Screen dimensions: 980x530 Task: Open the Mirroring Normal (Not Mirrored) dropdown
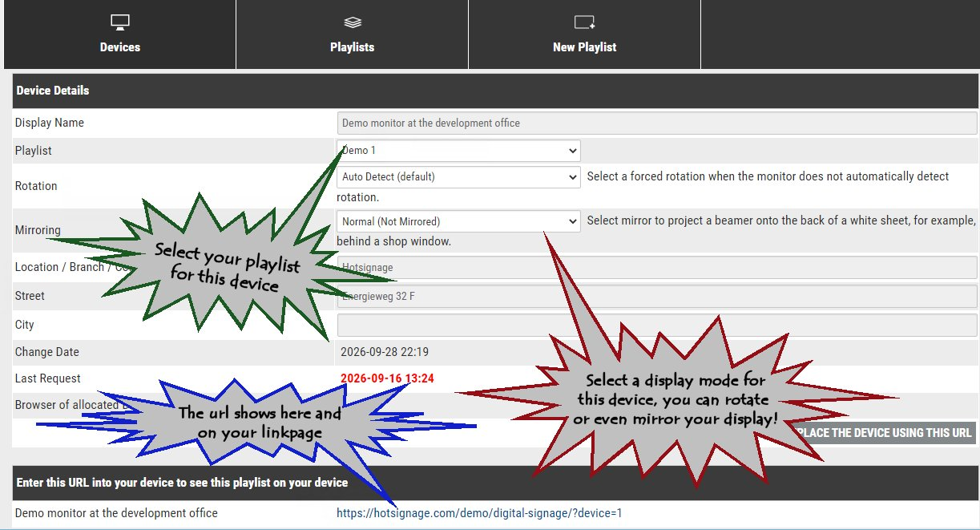point(458,221)
